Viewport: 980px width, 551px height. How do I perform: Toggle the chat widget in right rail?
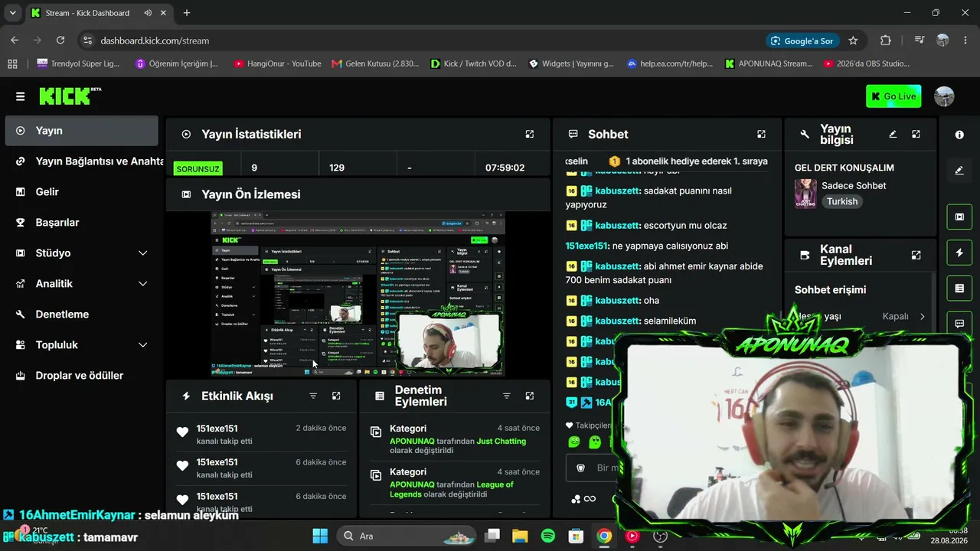(959, 324)
